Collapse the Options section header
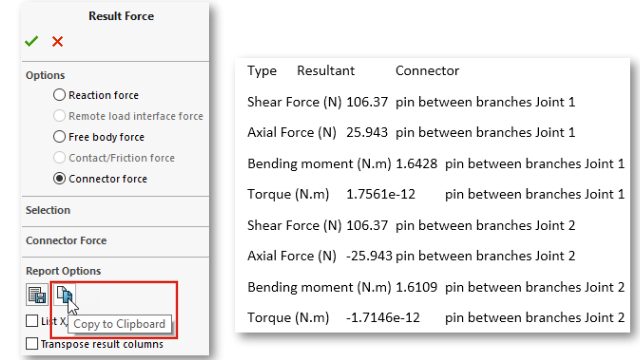The height and width of the screenshot is (360, 640). point(45,75)
